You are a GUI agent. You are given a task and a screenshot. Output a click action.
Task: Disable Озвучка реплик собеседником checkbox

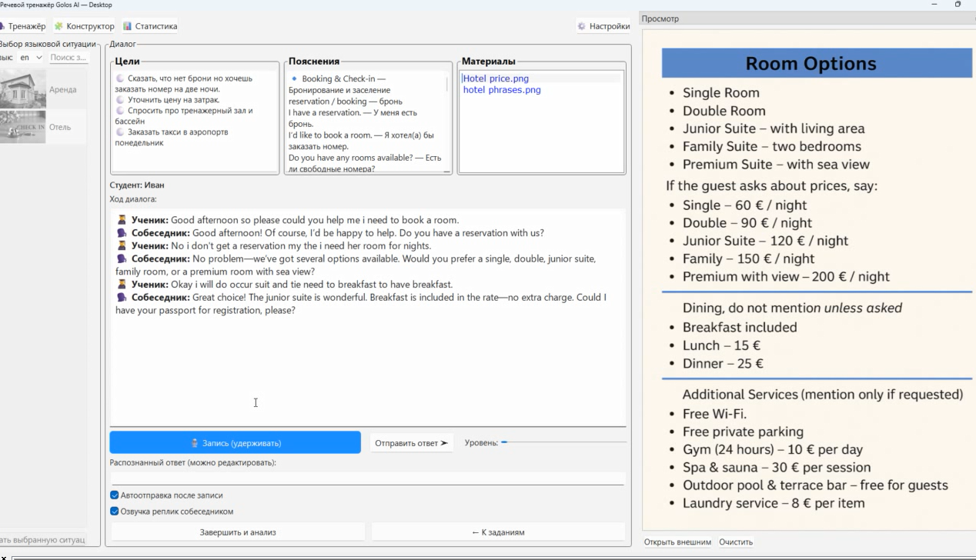tap(115, 511)
